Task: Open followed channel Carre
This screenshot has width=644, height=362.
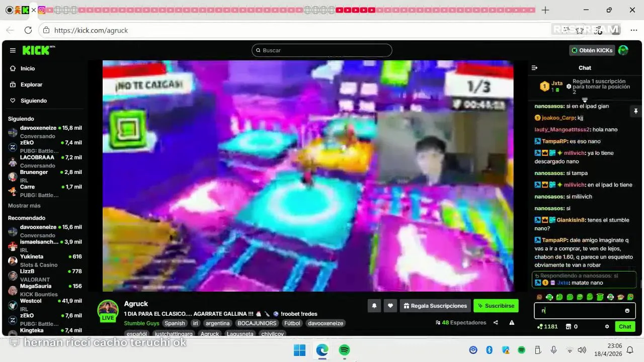Action: [45, 191]
